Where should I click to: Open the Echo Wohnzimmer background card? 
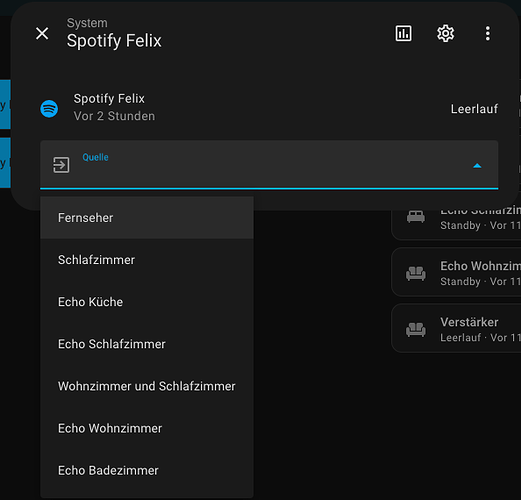tap(456, 272)
